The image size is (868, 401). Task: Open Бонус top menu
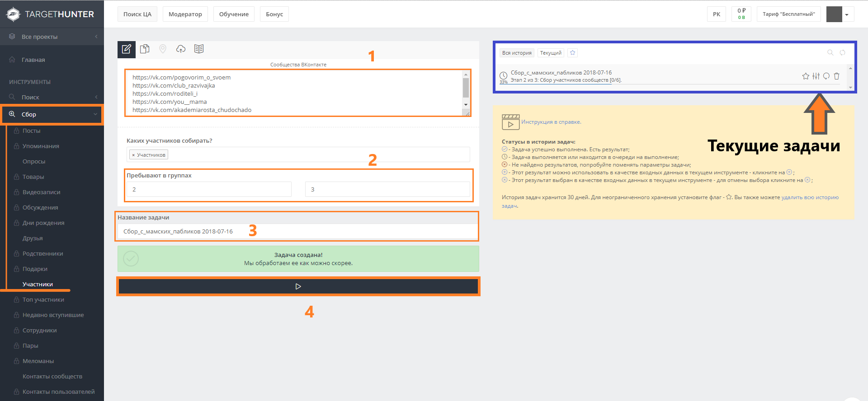click(x=274, y=14)
